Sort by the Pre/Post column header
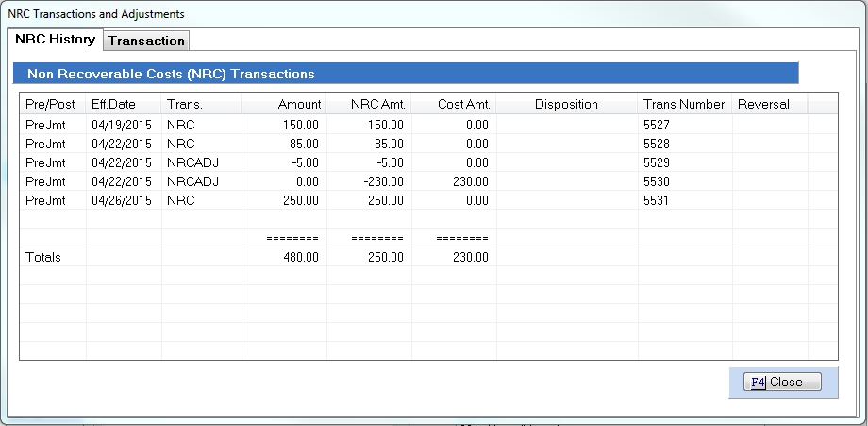This screenshot has height=426, width=868. [x=51, y=104]
